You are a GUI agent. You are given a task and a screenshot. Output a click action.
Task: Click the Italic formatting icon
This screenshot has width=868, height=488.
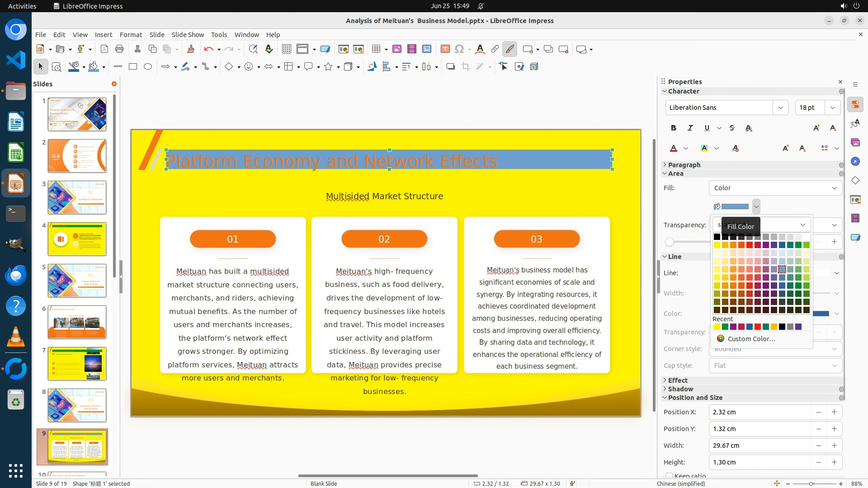(690, 128)
